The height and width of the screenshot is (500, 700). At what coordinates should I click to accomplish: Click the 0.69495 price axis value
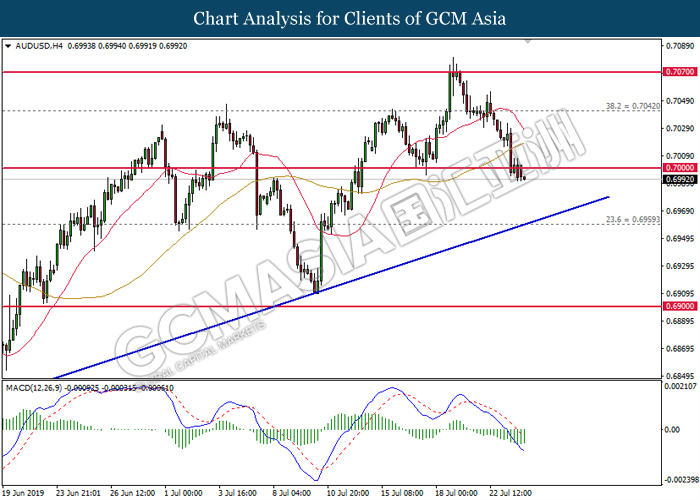pyautogui.click(x=680, y=239)
